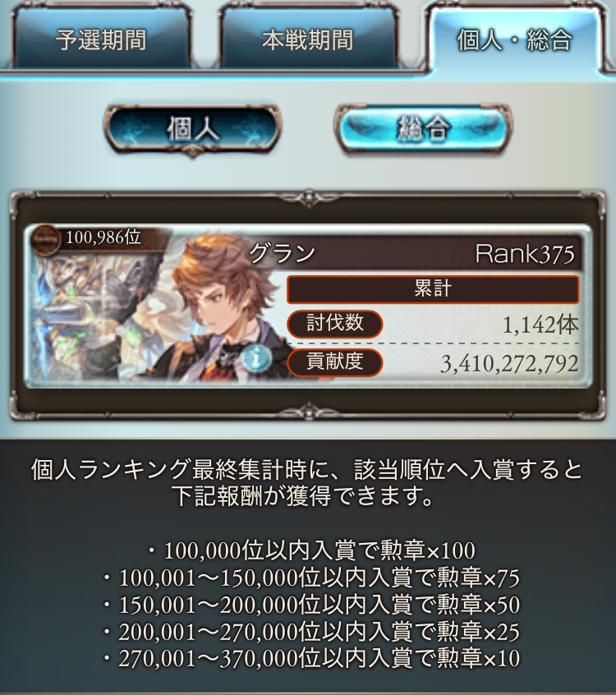Screen dimensions: 616x695
Task: Click the round ranking medal badge
Action: tap(45, 239)
